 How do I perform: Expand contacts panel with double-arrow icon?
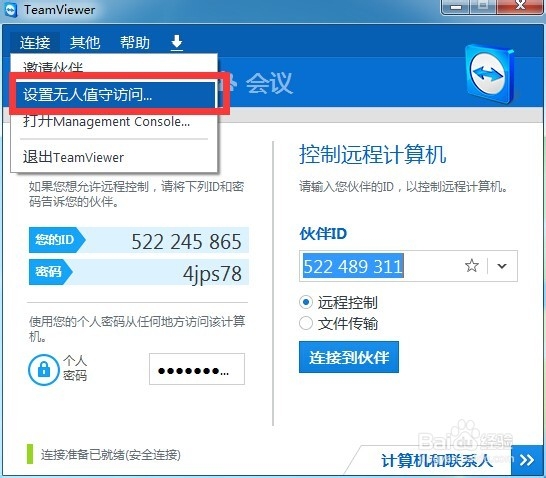coord(526,460)
